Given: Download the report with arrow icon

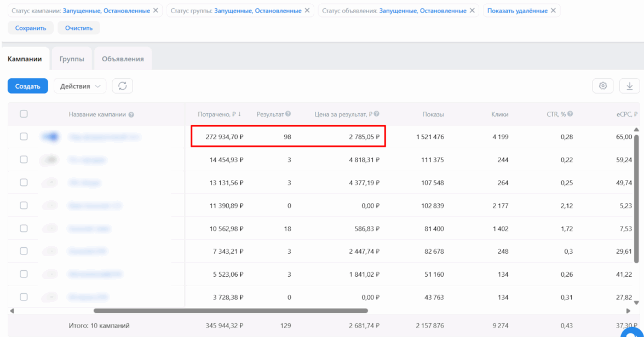Looking at the screenshot, I should tap(629, 86).
